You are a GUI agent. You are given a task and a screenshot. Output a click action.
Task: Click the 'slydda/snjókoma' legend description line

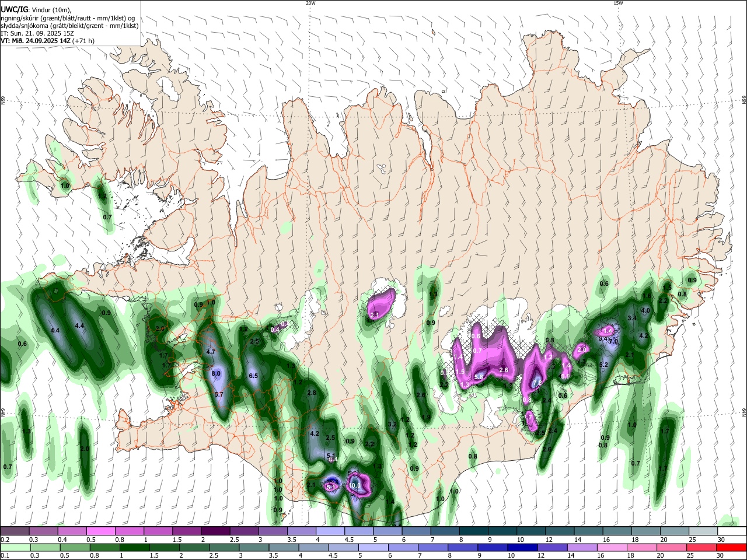pos(69,26)
